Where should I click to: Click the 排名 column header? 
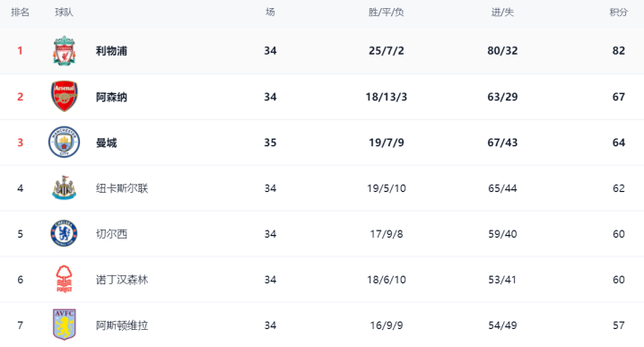(x=20, y=13)
